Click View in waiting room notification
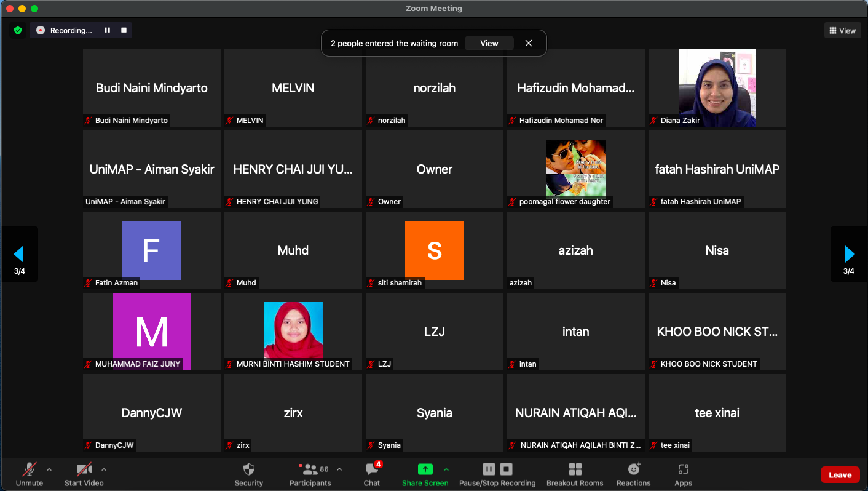 coord(489,43)
